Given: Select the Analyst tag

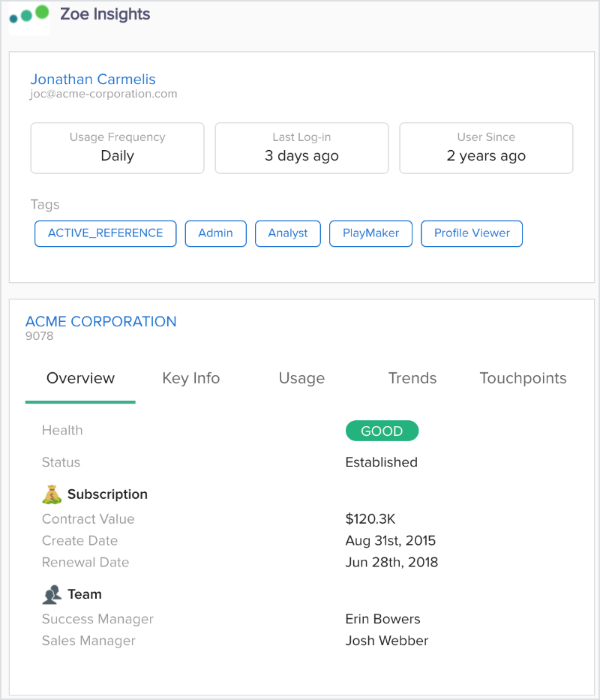Looking at the screenshot, I should (x=288, y=233).
